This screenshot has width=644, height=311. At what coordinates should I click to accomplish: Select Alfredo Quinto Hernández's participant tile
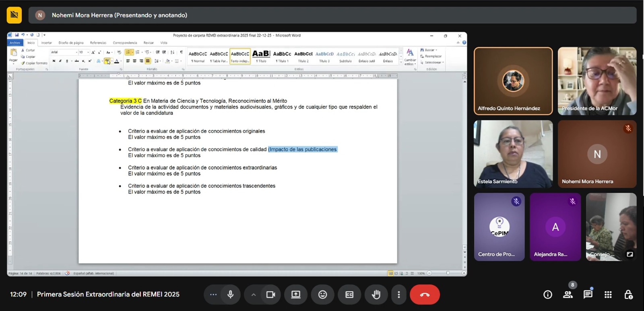(513, 81)
